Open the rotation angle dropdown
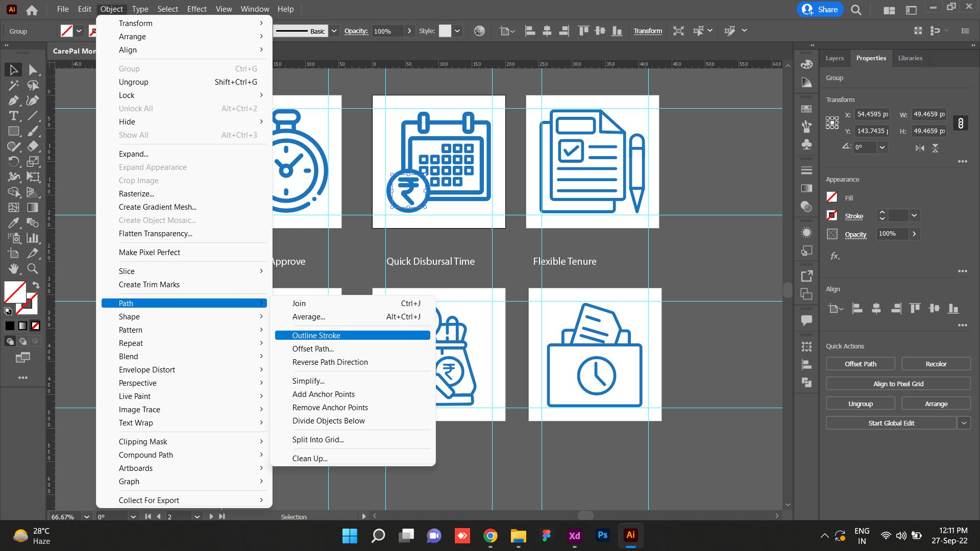This screenshot has width=980, height=551. tap(882, 147)
